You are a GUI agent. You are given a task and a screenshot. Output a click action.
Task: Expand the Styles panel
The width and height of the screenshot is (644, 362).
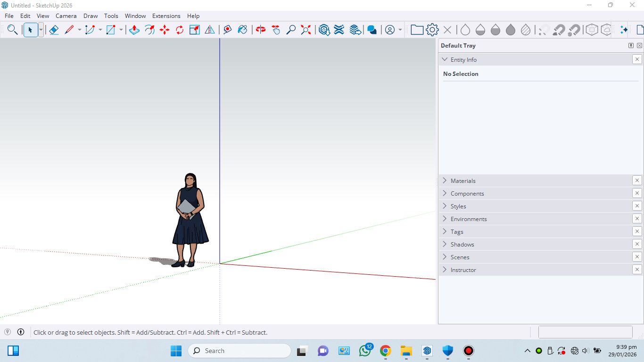click(x=445, y=206)
